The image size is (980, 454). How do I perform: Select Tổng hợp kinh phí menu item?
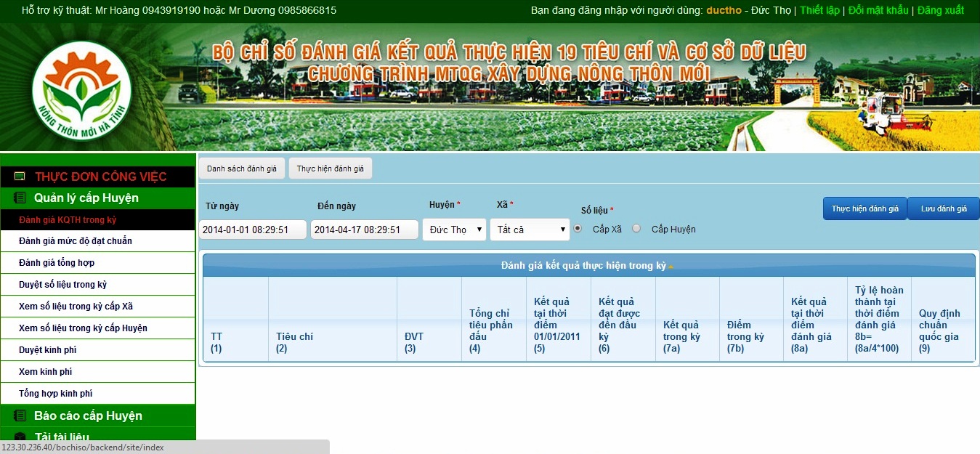click(98, 394)
